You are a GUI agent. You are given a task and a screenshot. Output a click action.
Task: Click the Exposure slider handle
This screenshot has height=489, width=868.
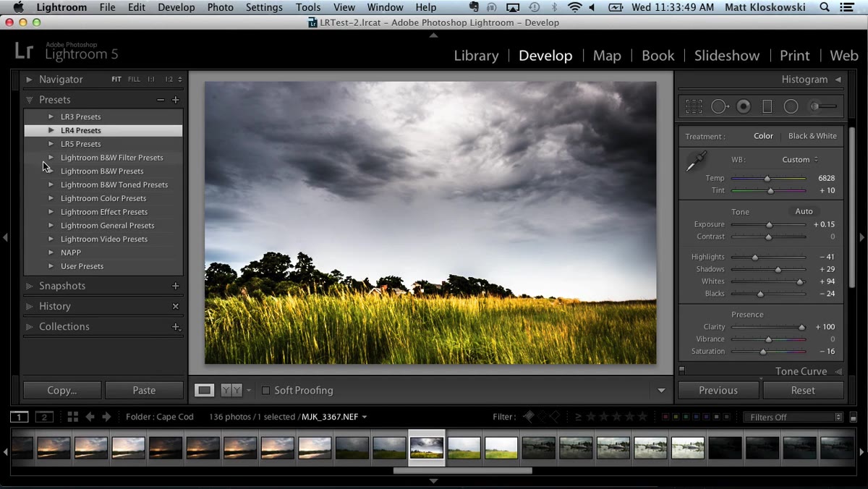pos(769,225)
